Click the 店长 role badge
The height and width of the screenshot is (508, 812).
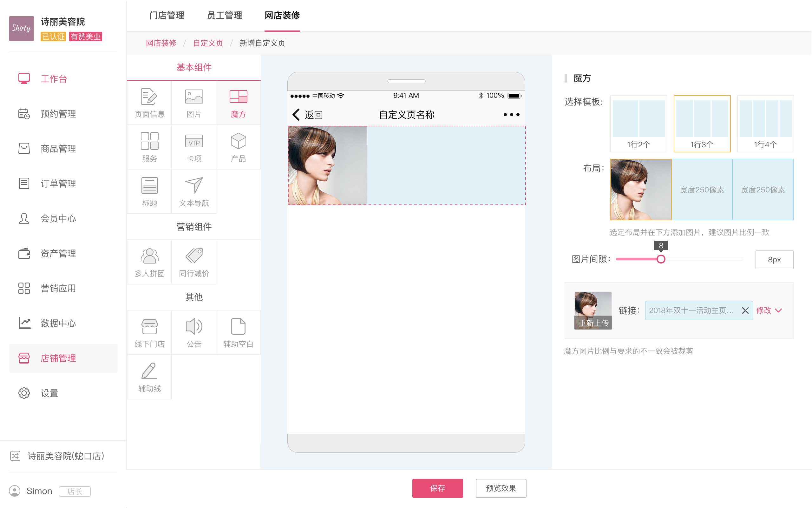[x=75, y=491]
